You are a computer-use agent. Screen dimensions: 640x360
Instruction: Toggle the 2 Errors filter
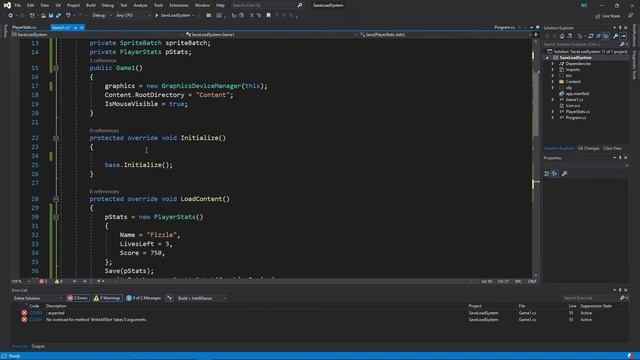tap(78, 298)
